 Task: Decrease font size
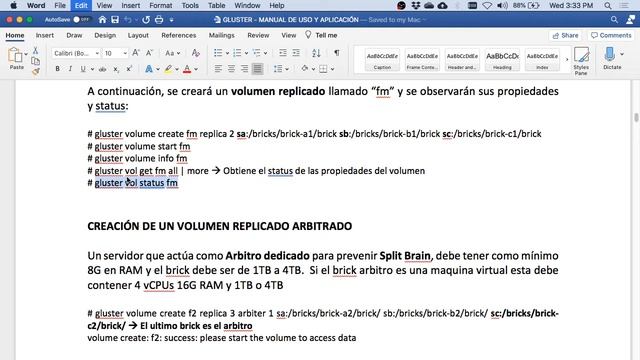(x=149, y=53)
